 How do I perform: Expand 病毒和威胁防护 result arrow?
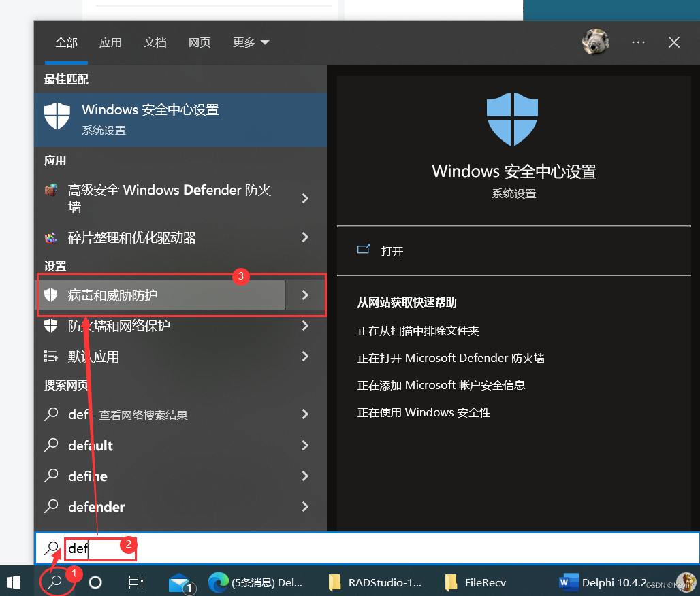(x=305, y=295)
